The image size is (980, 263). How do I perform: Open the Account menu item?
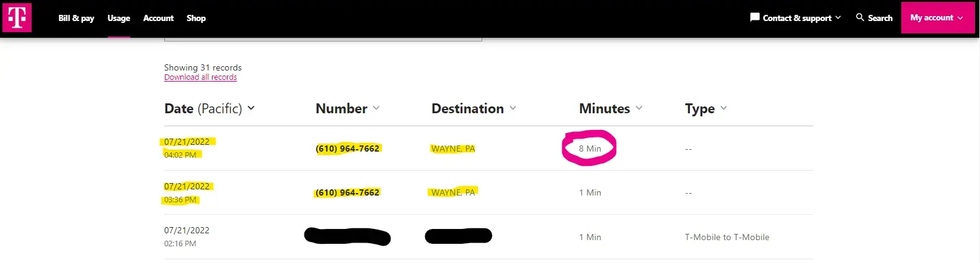[x=158, y=18]
